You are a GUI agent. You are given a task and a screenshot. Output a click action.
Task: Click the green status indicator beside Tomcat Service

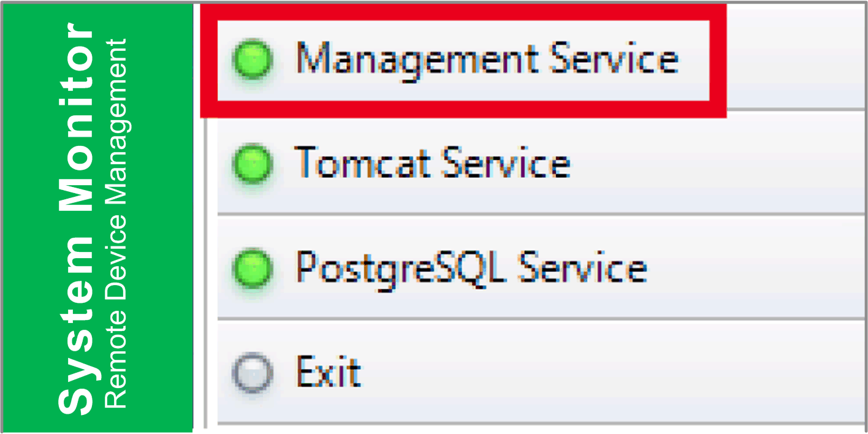pyautogui.click(x=252, y=164)
